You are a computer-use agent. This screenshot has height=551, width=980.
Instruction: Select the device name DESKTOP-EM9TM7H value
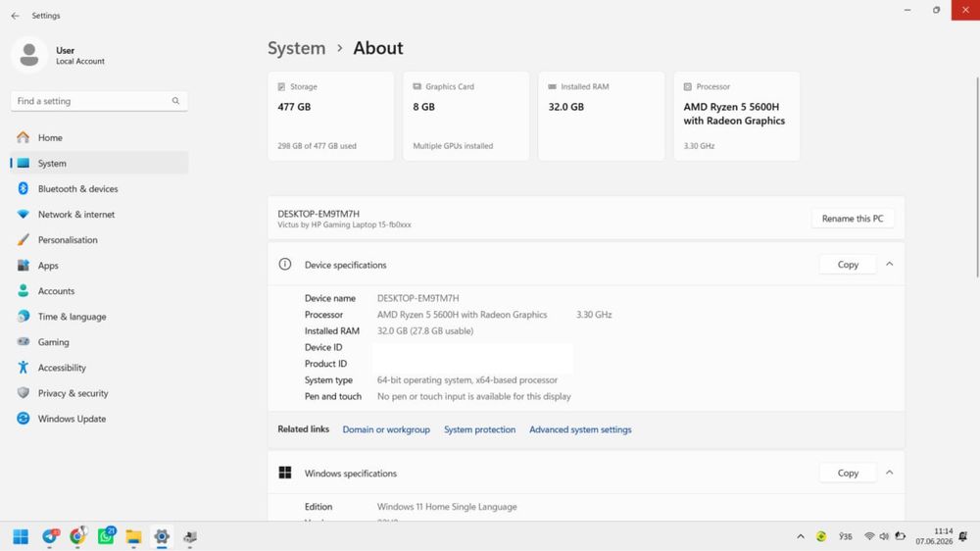pyautogui.click(x=417, y=298)
